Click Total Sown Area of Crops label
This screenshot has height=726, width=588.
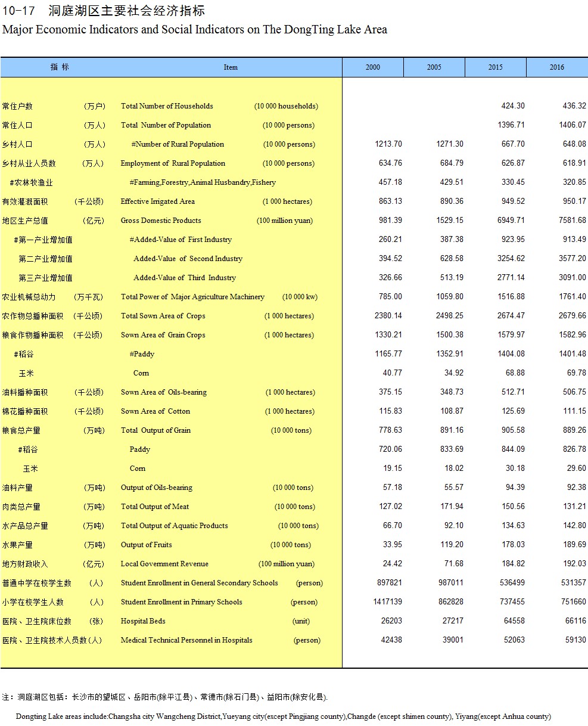163,316
